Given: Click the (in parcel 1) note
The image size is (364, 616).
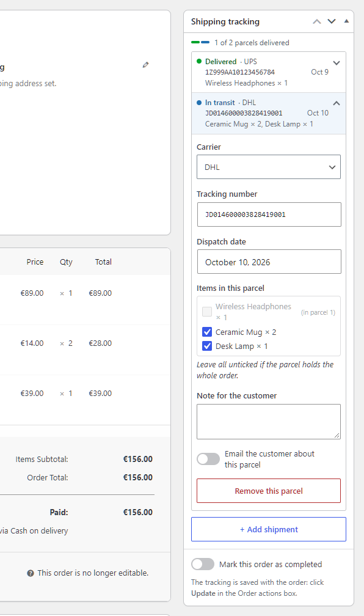Looking at the screenshot, I should (318, 312).
